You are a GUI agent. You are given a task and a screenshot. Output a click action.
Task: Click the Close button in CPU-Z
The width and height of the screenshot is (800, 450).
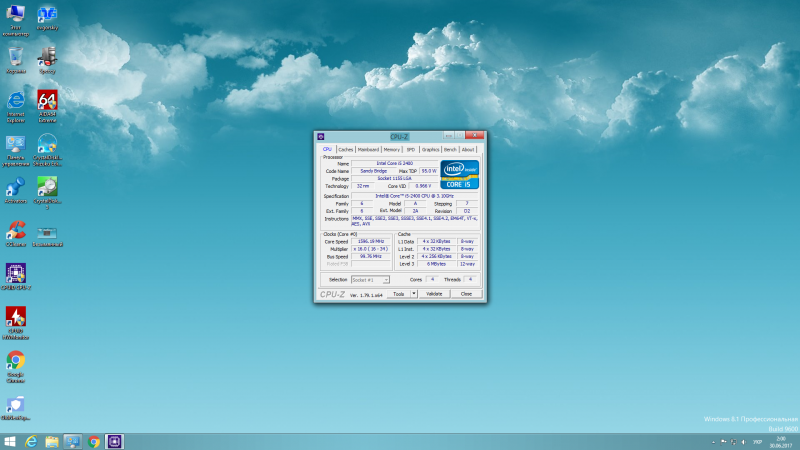pos(466,294)
